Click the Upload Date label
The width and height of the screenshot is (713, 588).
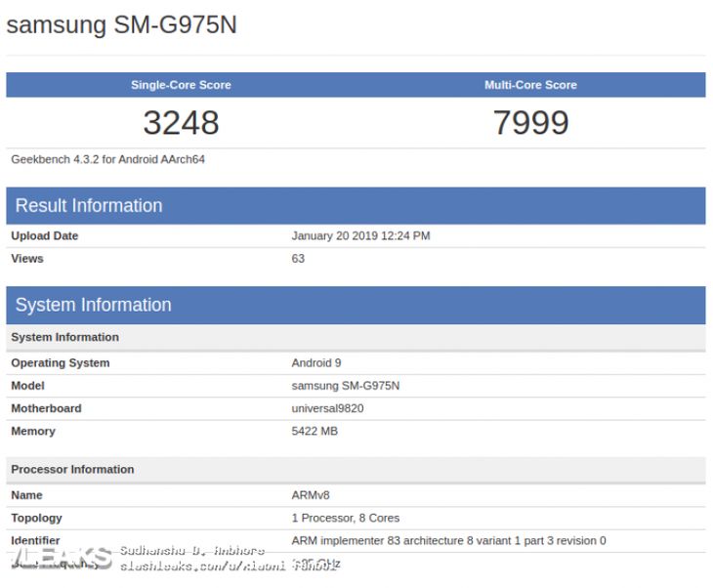coord(45,235)
